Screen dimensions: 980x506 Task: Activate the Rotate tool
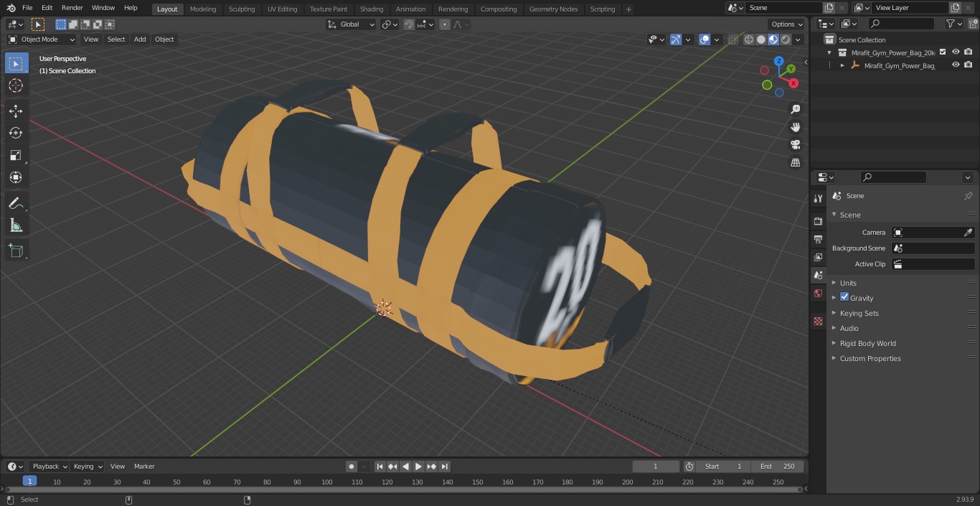click(x=16, y=133)
